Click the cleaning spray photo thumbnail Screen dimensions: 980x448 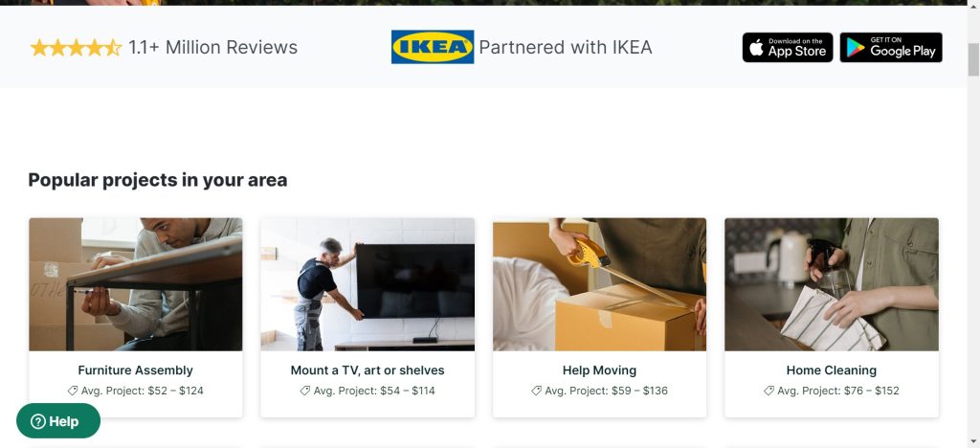coord(832,284)
